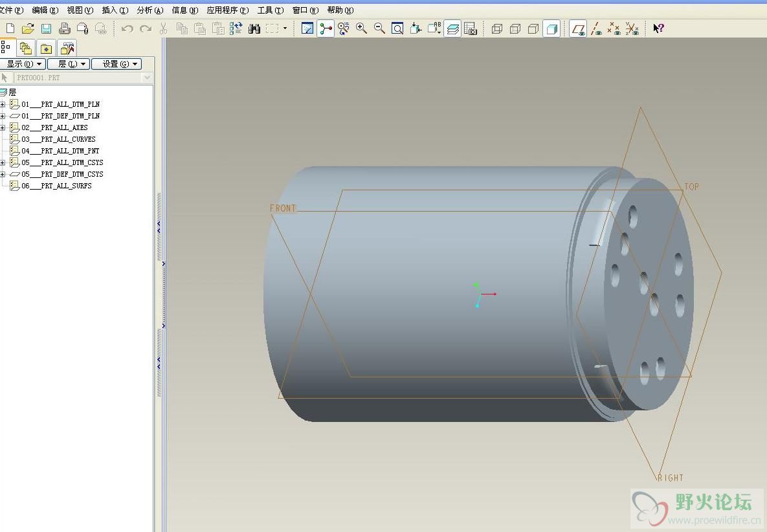Click the model coordinate system triad
767x532 pixels.
484,295
